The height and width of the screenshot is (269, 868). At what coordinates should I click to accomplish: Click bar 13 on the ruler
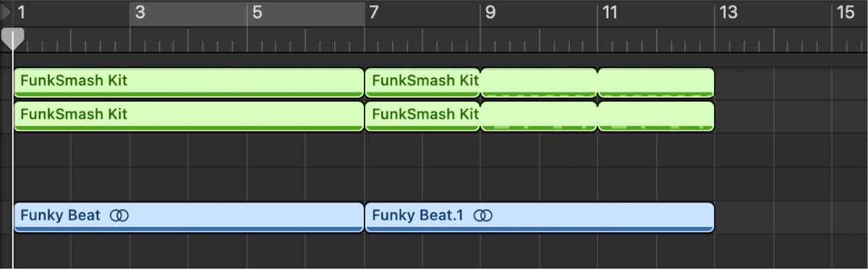coord(728,12)
